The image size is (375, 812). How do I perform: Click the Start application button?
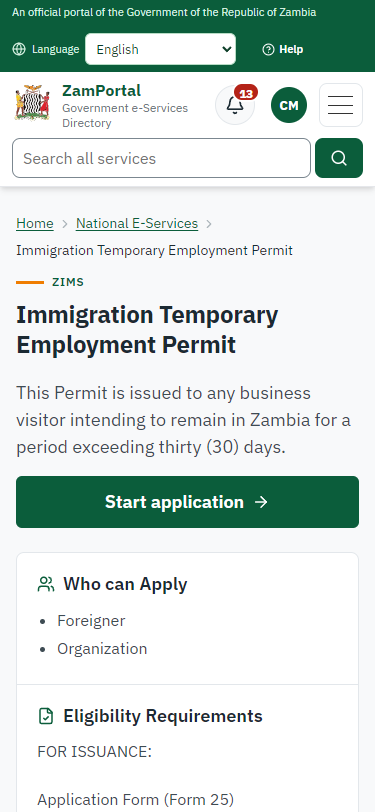coord(188,502)
